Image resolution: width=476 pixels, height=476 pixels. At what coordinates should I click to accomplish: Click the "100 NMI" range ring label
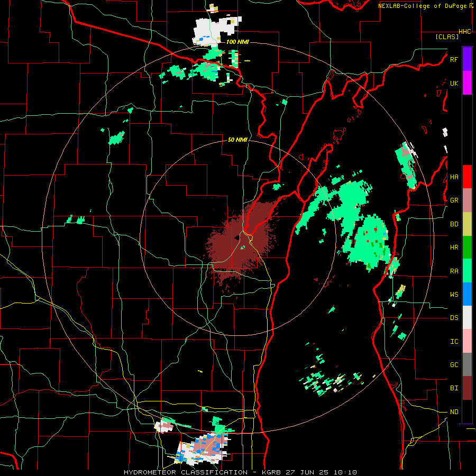click(x=237, y=42)
